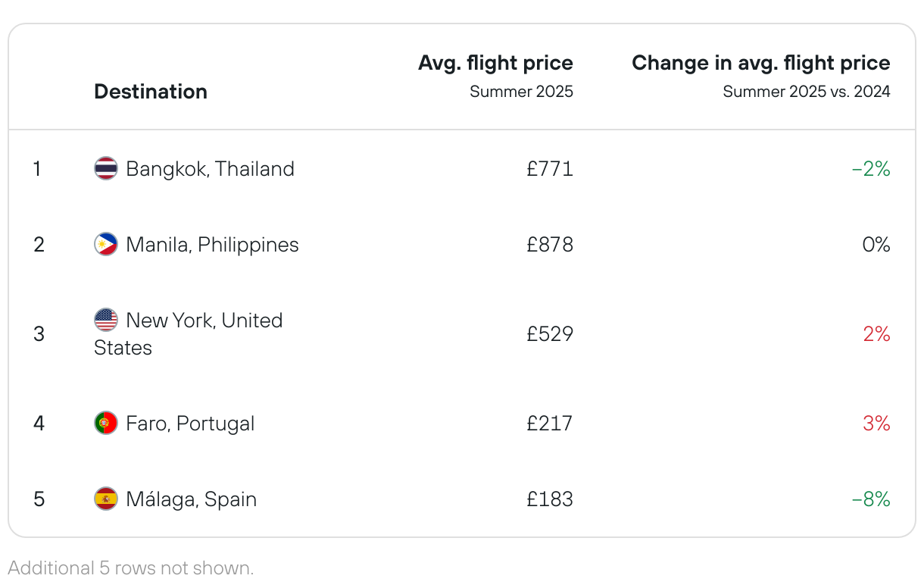This screenshot has height=588, width=924.
Task: Click the £878 price for Manila
Action: [x=550, y=245]
